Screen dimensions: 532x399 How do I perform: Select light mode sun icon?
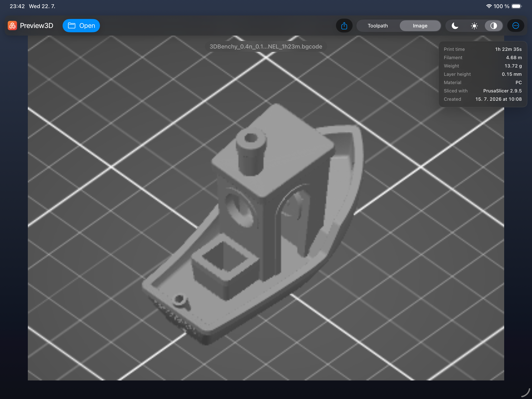474,26
